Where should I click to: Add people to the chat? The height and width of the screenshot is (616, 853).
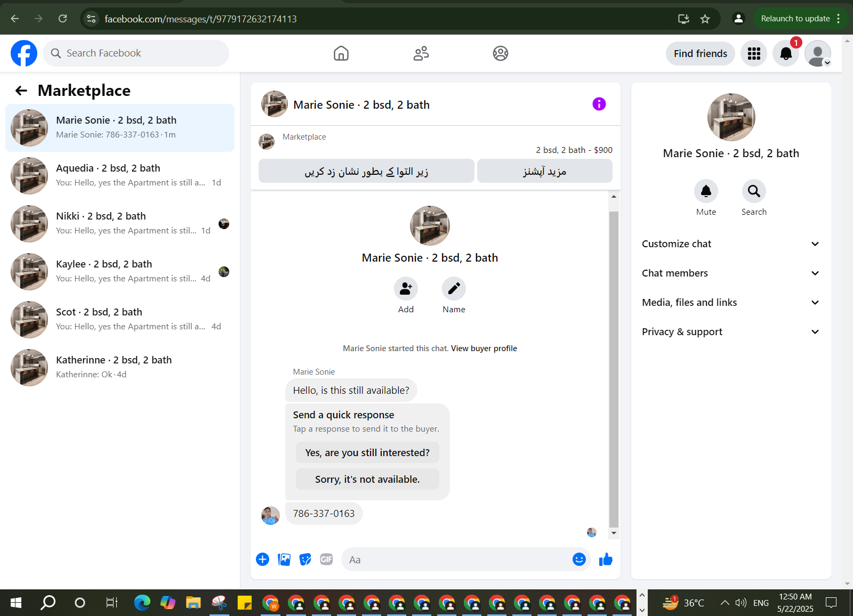click(x=406, y=289)
